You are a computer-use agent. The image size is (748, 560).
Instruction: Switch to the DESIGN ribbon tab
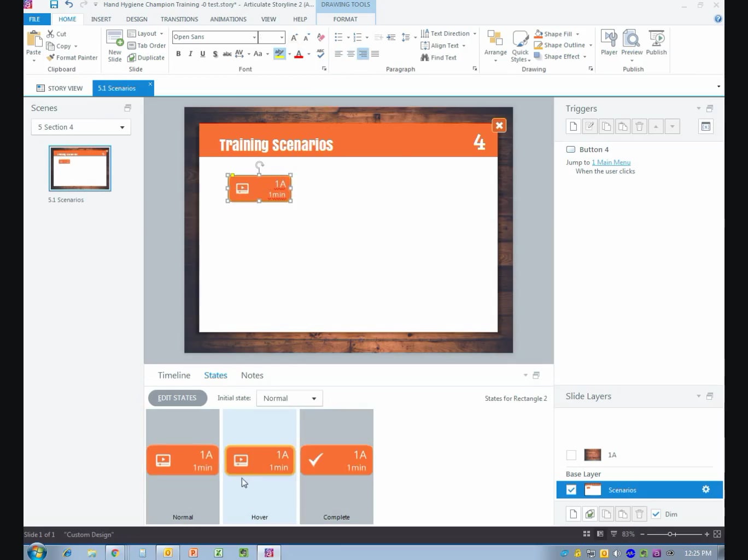click(x=137, y=19)
